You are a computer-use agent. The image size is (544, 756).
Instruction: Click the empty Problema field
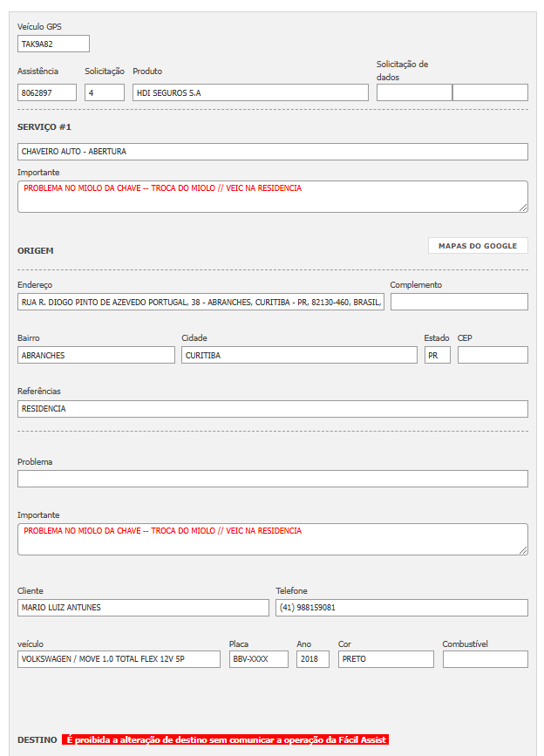point(272,479)
